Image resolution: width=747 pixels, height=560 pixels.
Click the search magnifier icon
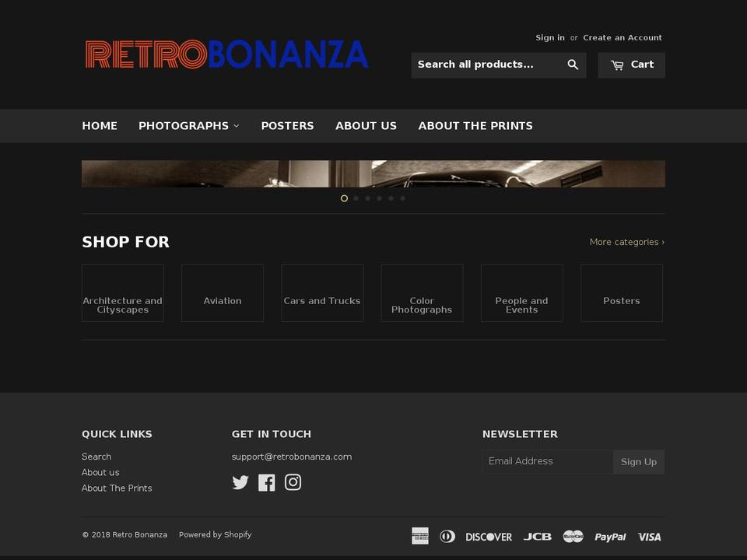[x=573, y=65]
